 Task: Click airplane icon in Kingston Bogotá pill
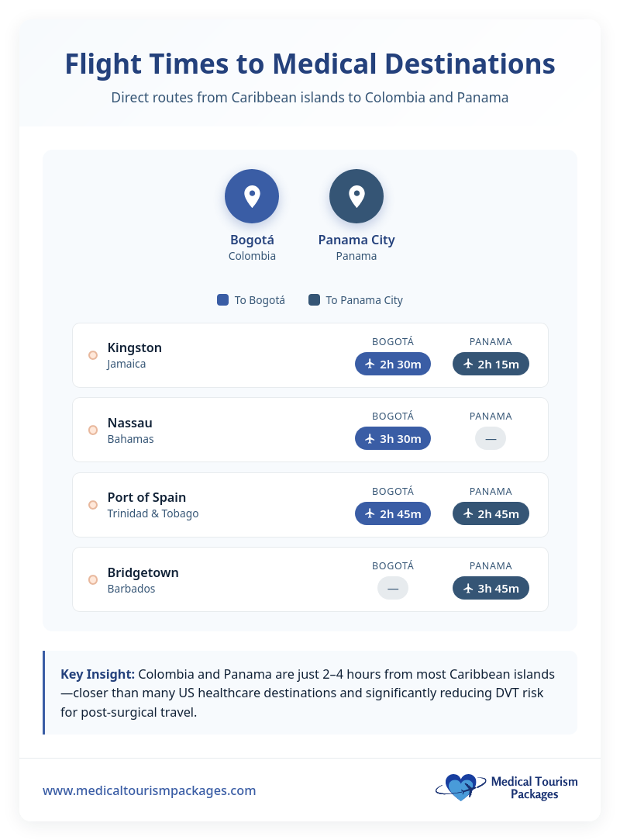[370, 364]
